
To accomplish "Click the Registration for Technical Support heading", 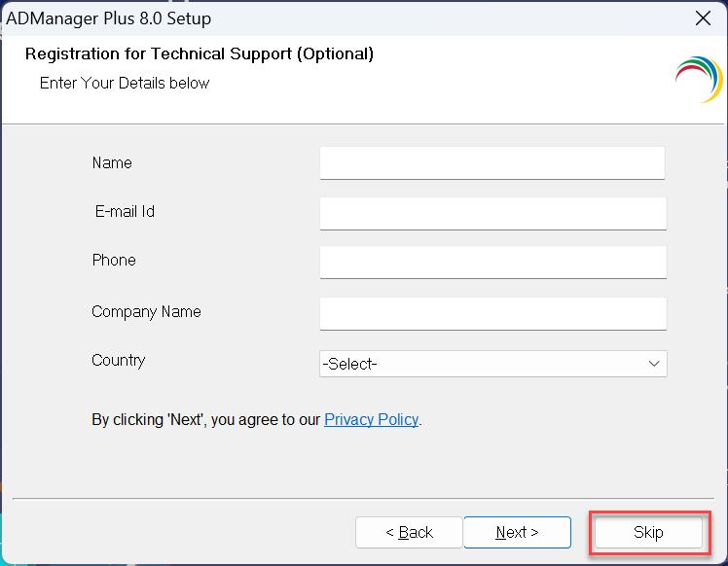I will [x=200, y=54].
